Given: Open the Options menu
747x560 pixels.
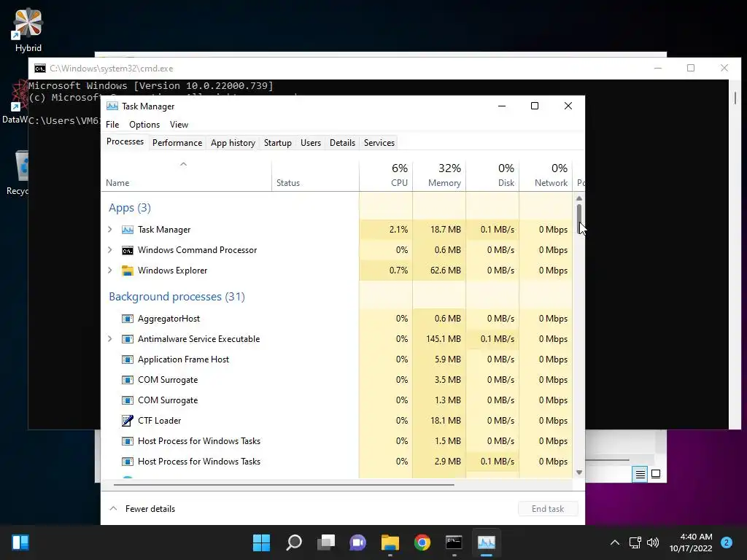Looking at the screenshot, I should tap(144, 125).
